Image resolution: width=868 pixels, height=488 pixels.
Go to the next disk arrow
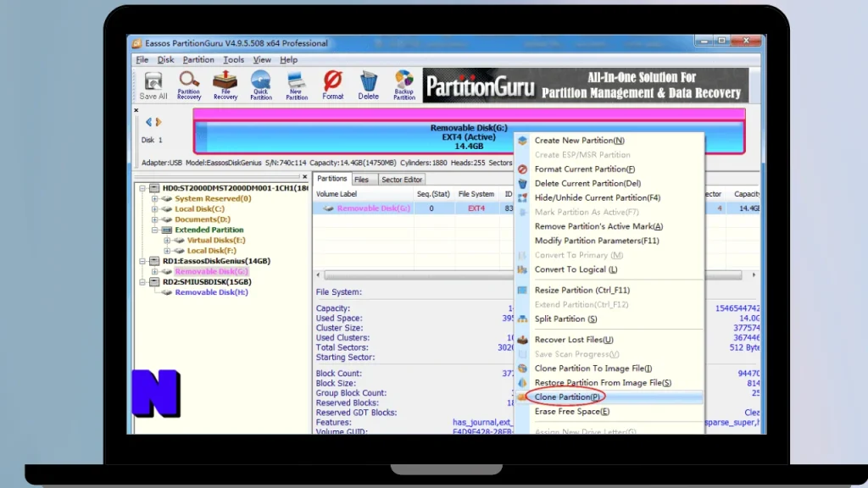pos(159,122)
